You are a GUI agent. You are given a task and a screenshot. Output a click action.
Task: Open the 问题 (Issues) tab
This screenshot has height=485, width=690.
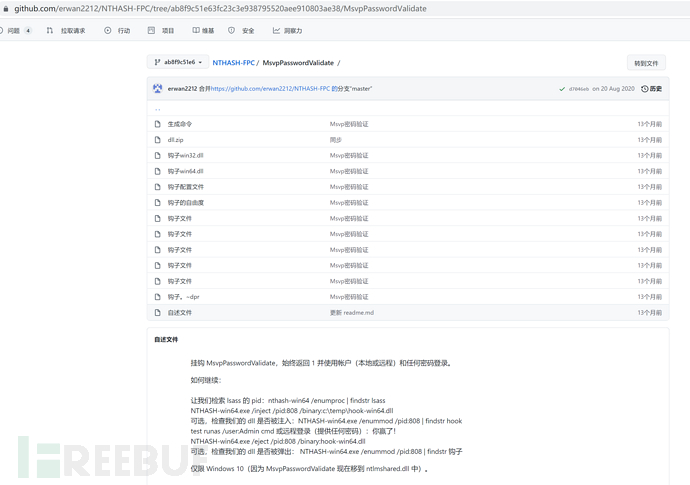14,30
